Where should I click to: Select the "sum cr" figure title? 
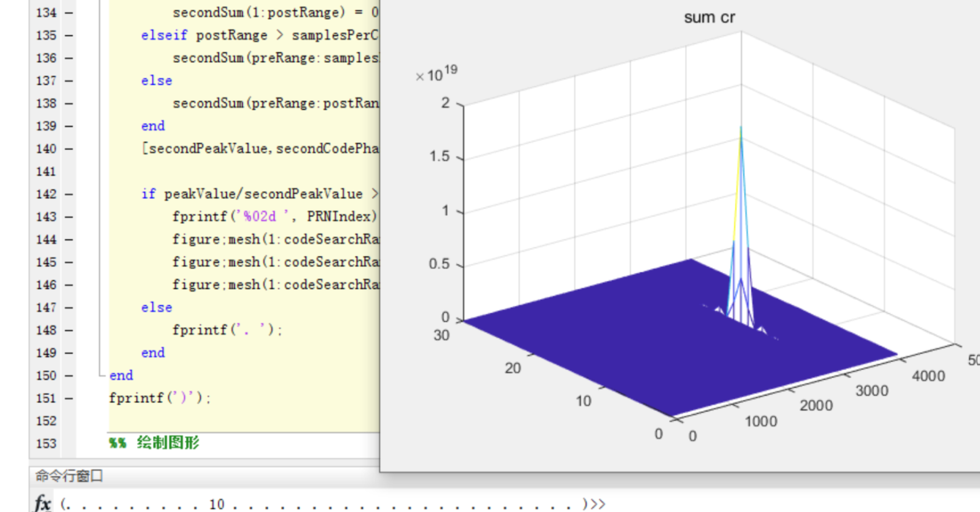click(709, 18)
